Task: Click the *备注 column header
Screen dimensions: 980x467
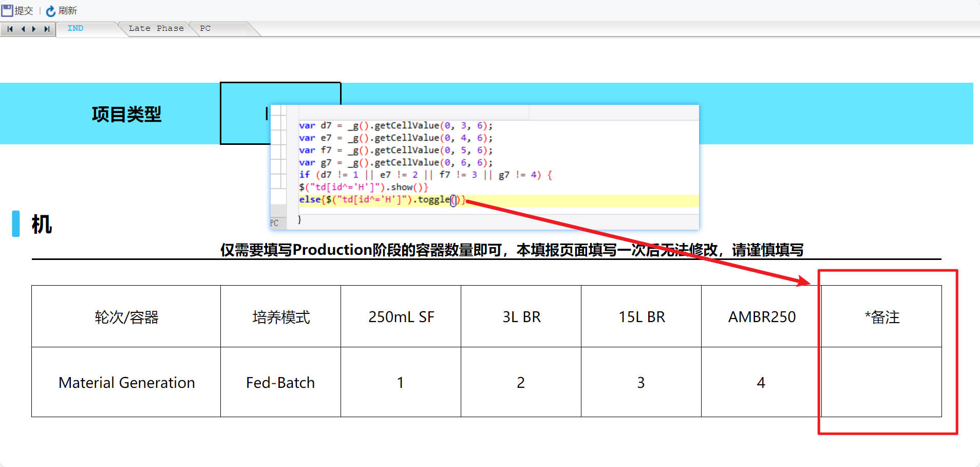Action: pyautogui.click(x=881, y=316)
